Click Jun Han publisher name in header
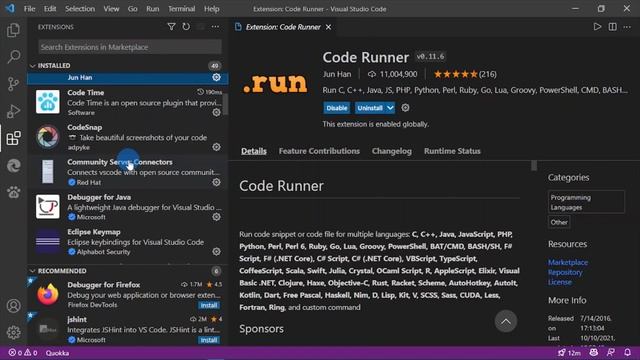This screenshot has height=360, width=640. (337, 74)
